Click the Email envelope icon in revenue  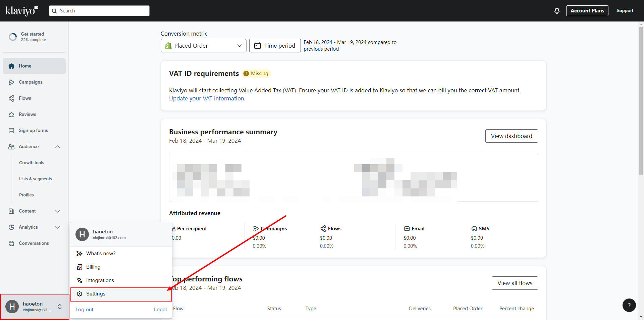pos(407,229)
